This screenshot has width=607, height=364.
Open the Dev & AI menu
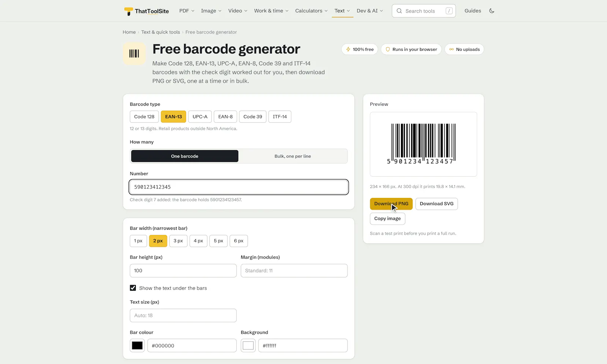(370, 11)
